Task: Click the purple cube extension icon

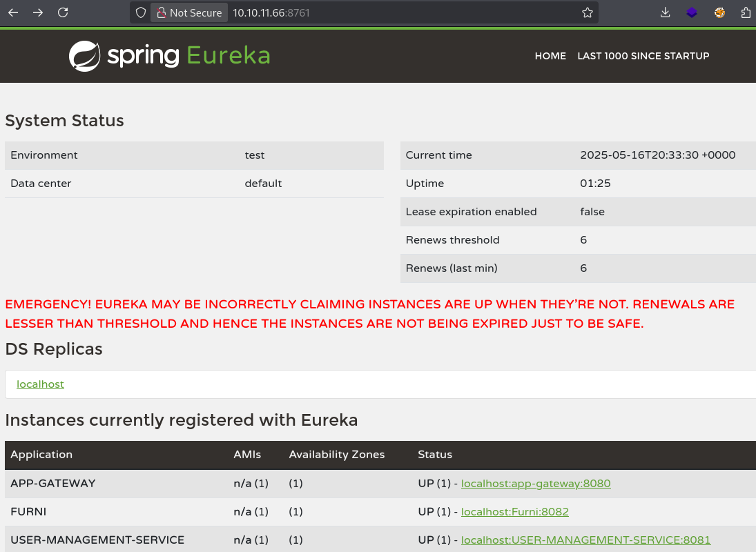Action: (692, 12)
